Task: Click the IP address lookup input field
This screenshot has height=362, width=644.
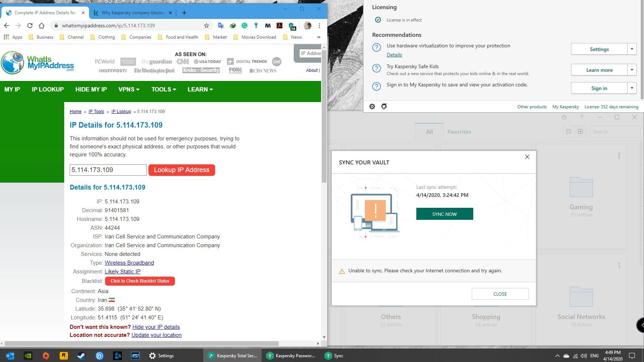Action: (108, 170)
